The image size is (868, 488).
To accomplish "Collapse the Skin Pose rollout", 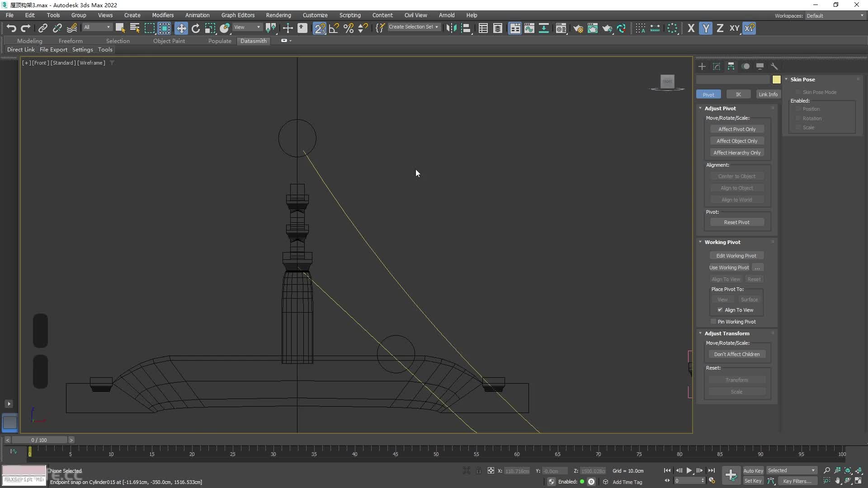I will 802,80.
